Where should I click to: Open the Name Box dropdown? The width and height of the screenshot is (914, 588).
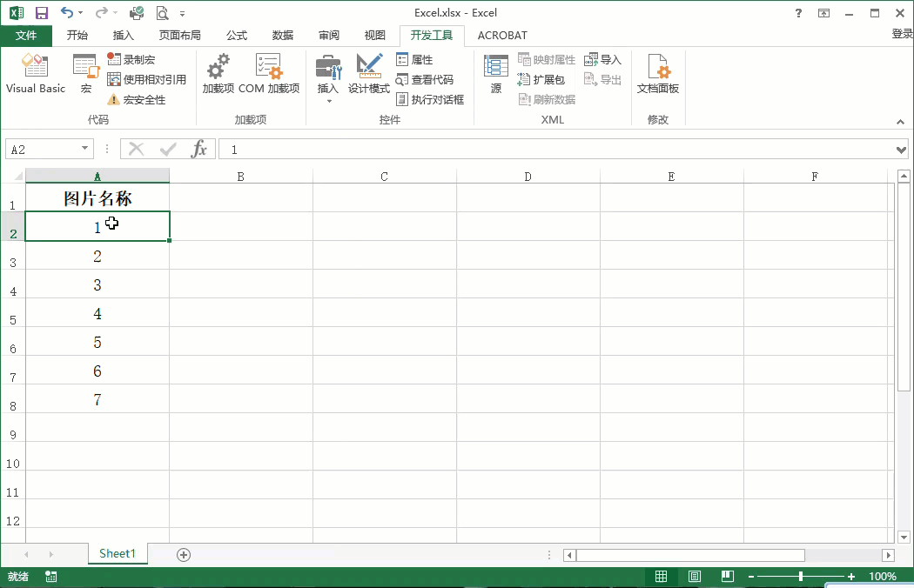86,149
